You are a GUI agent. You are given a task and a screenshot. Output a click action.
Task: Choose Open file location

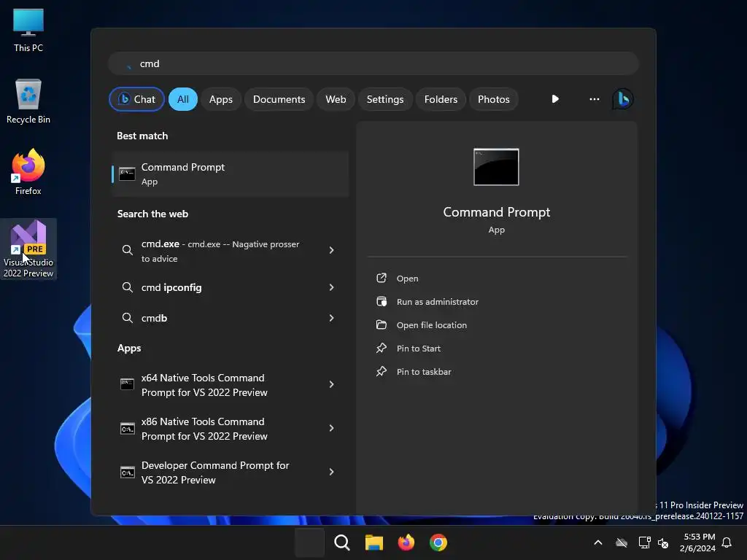(x=432, y=324)
